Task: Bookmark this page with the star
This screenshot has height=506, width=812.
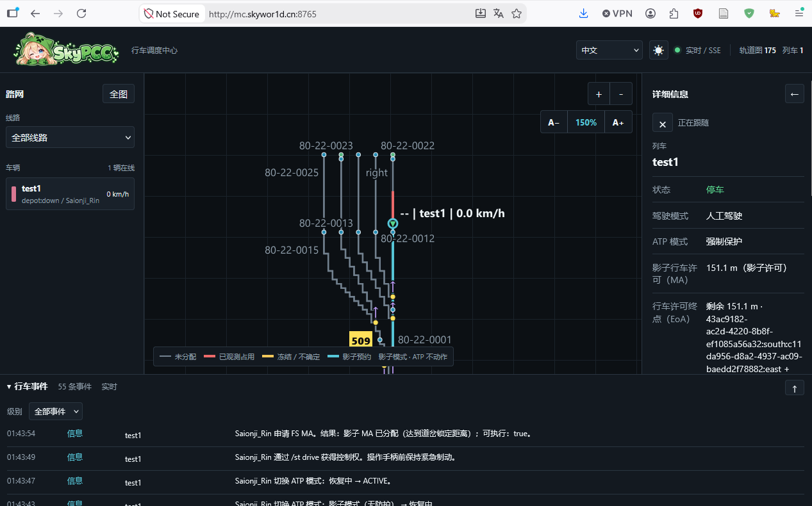Action: (517, 13)
